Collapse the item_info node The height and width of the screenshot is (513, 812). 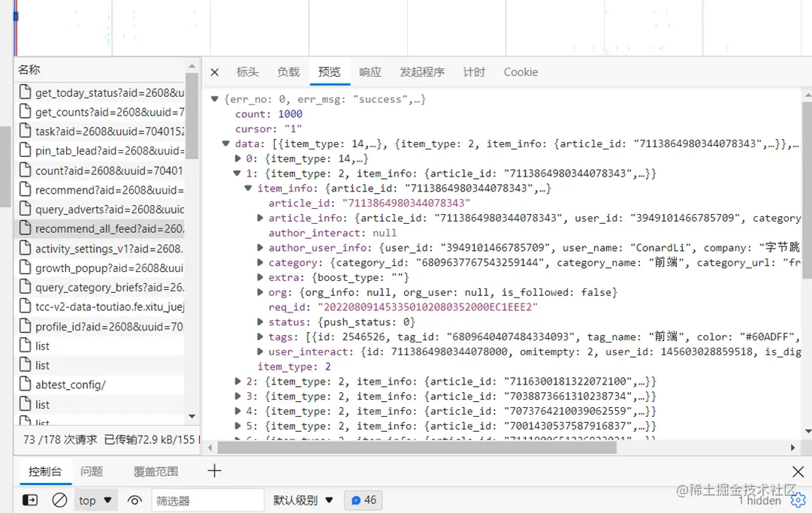(x=248, y=188)
